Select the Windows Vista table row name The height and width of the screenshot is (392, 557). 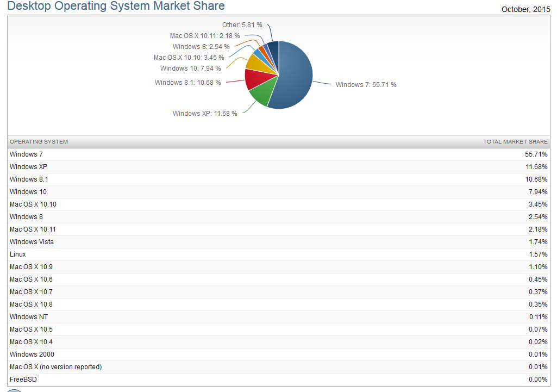click(x=32, y=241)
